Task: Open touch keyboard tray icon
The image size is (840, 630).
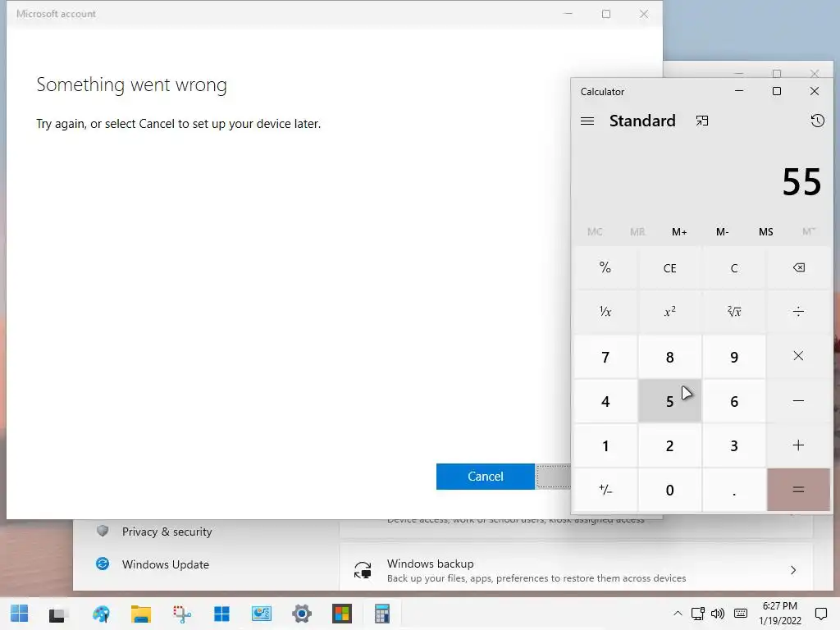Action: (x=741, y=614)
